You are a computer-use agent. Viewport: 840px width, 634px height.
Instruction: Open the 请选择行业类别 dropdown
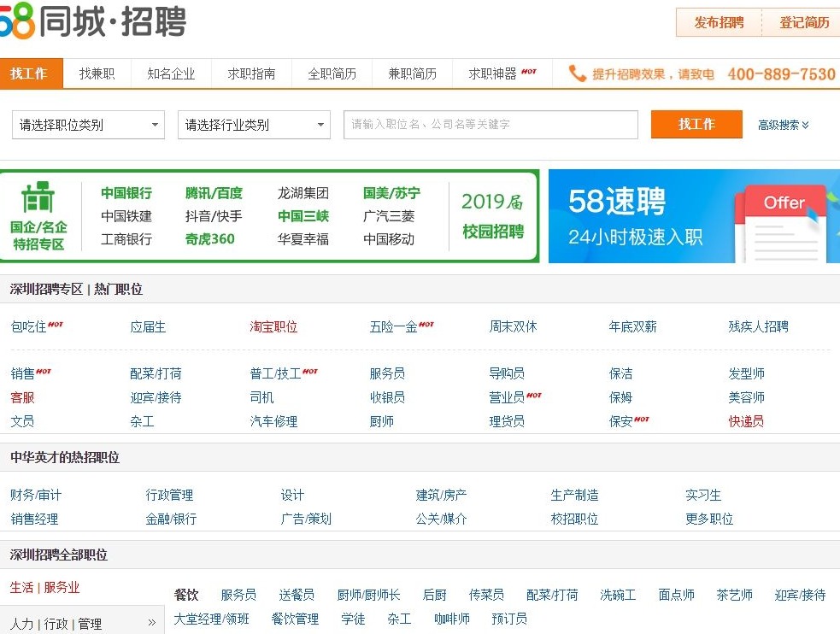[254, 125]
